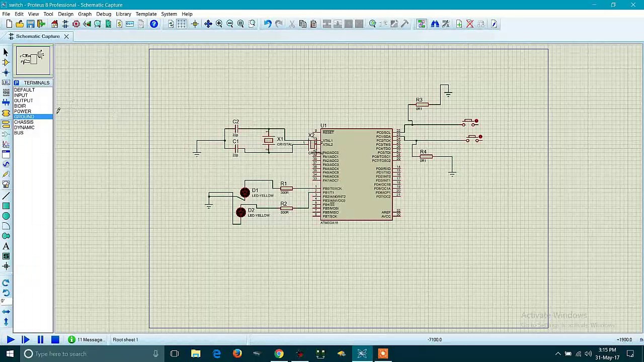Select the CHASSIS terminal type

point(24,122)
